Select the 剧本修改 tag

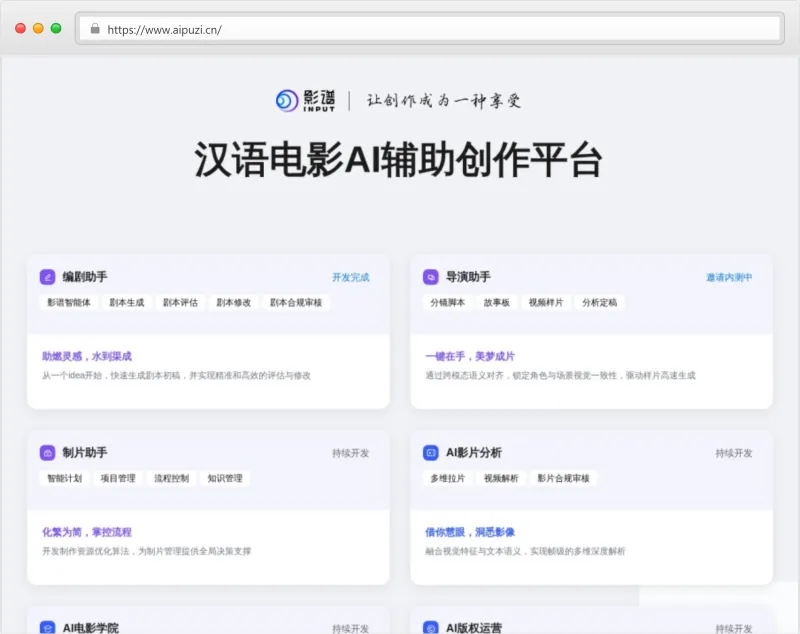coord(234,302)
